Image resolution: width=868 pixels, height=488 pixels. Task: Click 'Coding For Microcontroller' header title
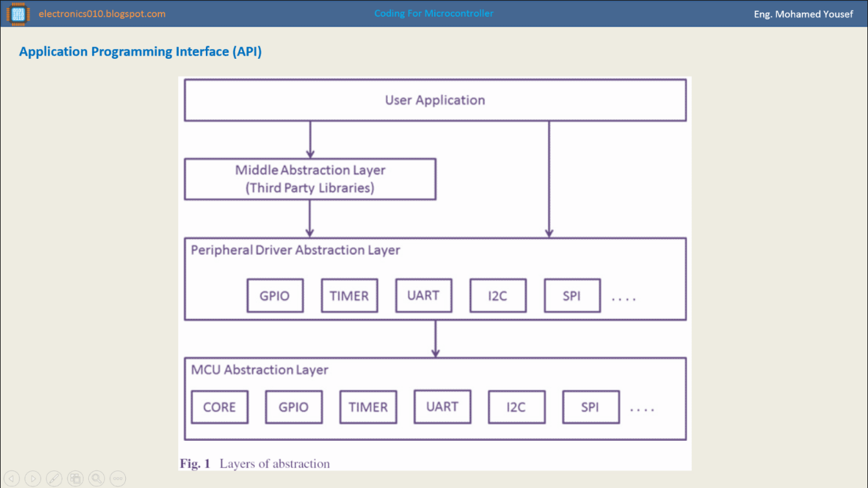coord(434,14)
